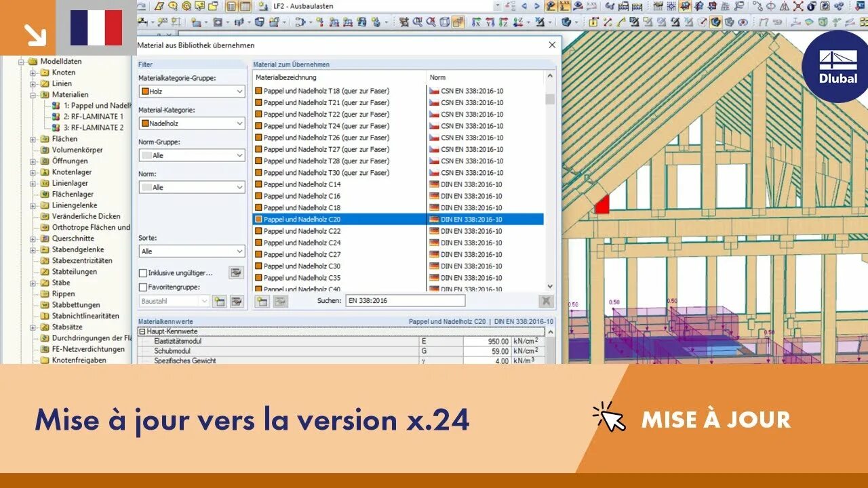Select Volumenkörper in the navigator

(x=77, y=150)
